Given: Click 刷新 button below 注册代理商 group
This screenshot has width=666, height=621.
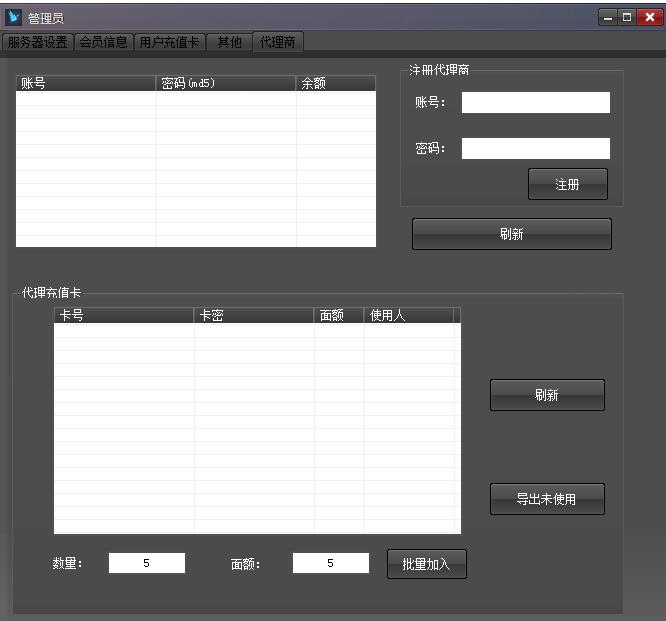Looking at the screenshot, I should [x=511, y=234].
